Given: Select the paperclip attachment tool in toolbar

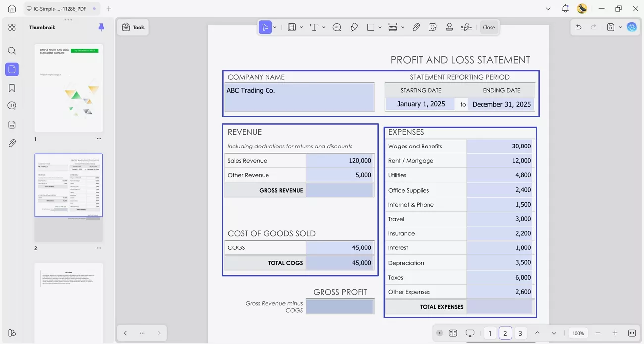Looking at the screenshot, I should (x=416, y=27).
